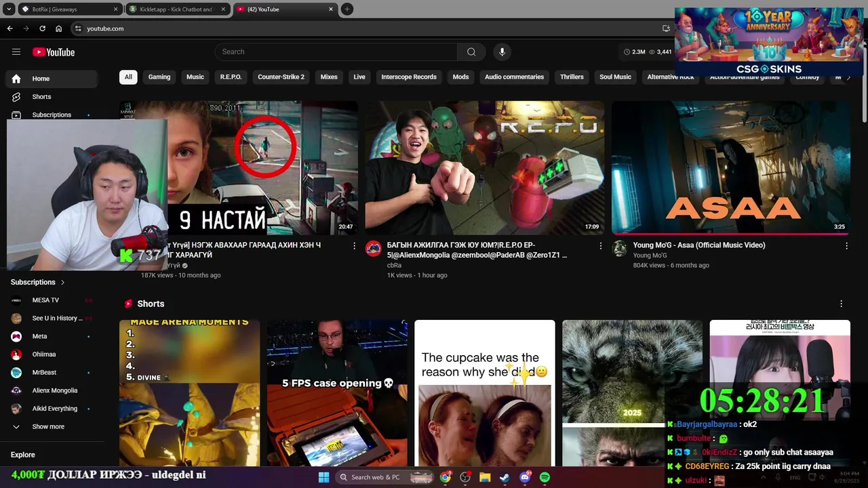
Task: Open Aikid Everything subscription channel
Action: point(52,409)
